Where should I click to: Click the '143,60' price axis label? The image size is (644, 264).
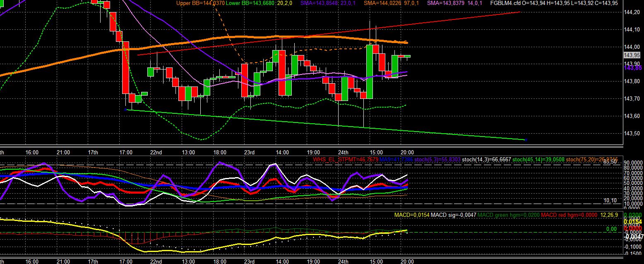(x=632, y=116)
